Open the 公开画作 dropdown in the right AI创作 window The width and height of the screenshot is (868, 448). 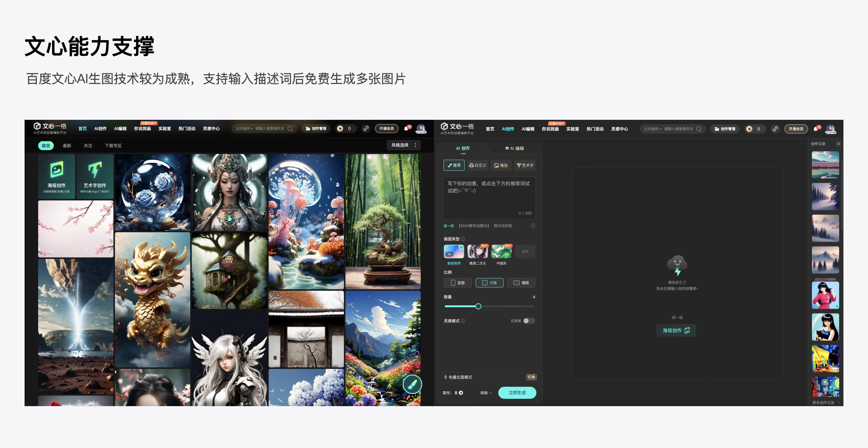coord(653,129)
